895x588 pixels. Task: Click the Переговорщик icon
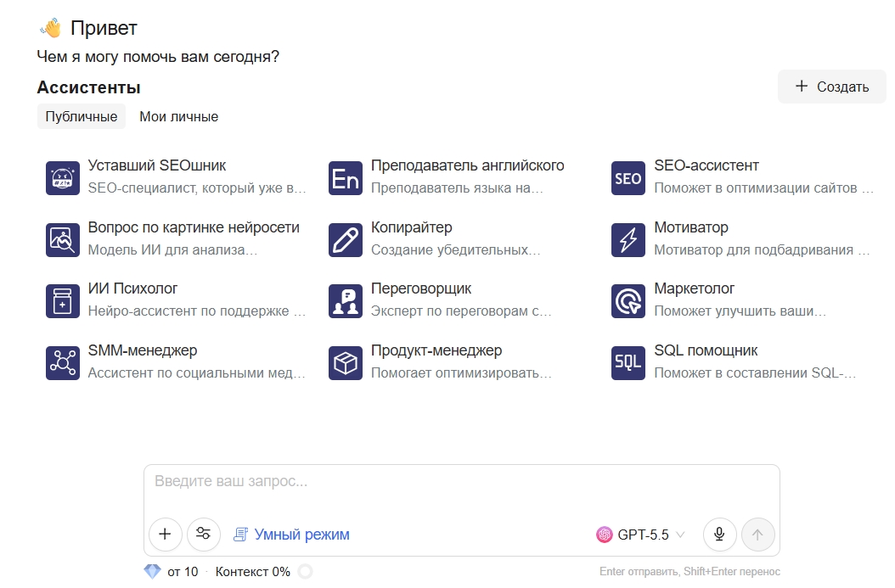pos(346,301)
